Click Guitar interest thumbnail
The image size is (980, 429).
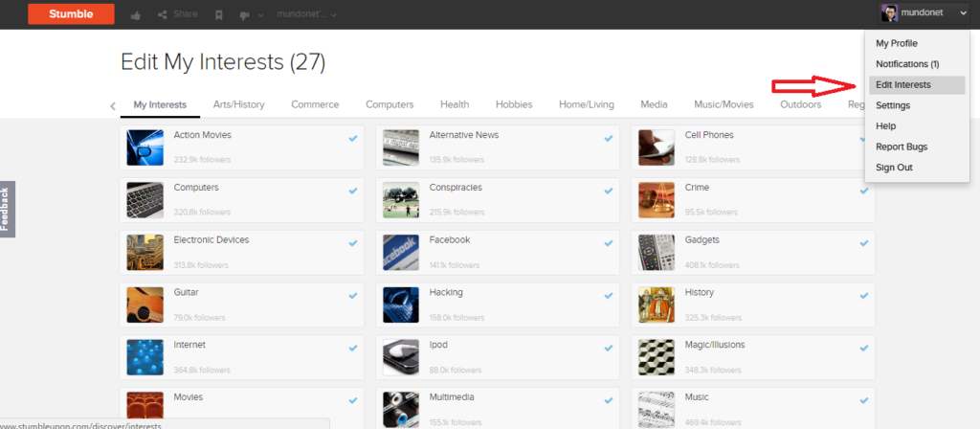pos(145,305)
